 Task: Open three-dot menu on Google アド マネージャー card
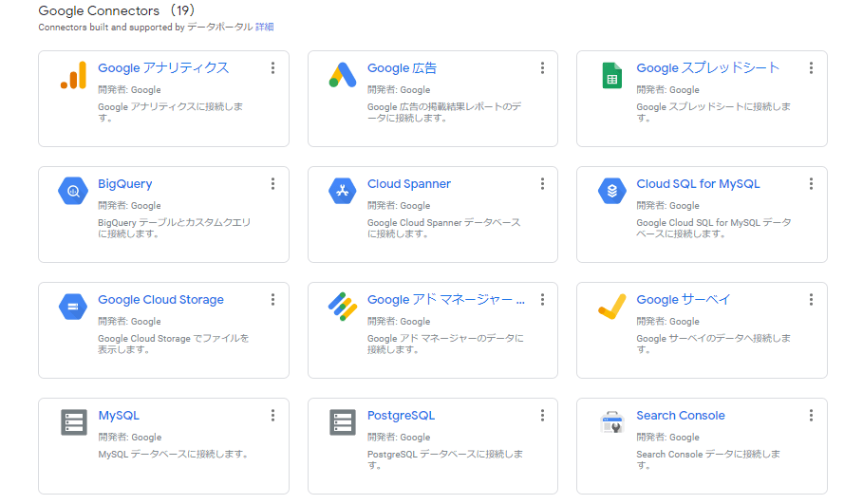pyautogui.click(x=543, y=299)
